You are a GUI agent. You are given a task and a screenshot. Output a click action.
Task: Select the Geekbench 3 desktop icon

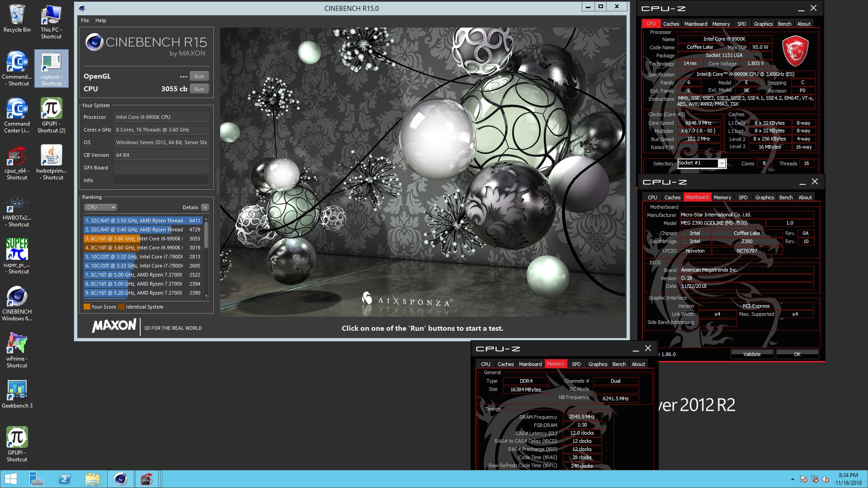click(x=17, y=394)
